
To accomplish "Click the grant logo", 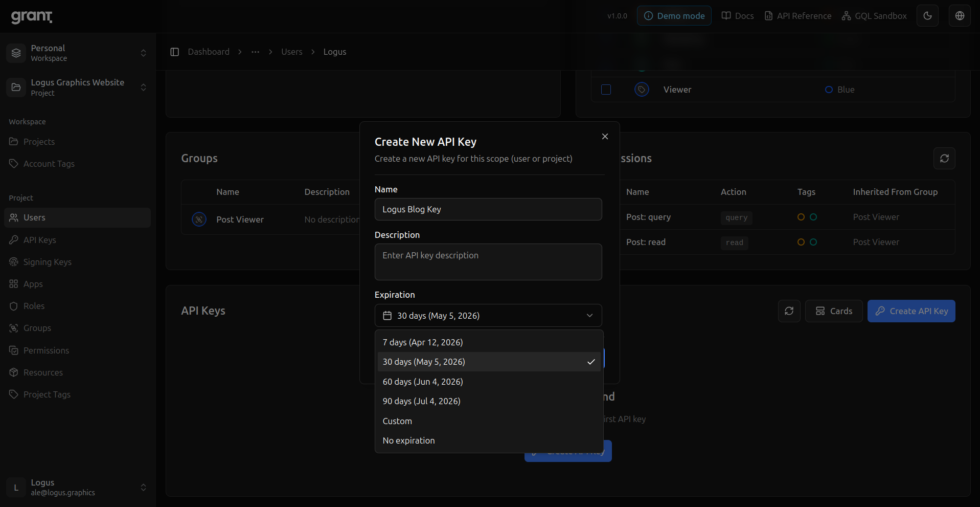I will point(32,16).
